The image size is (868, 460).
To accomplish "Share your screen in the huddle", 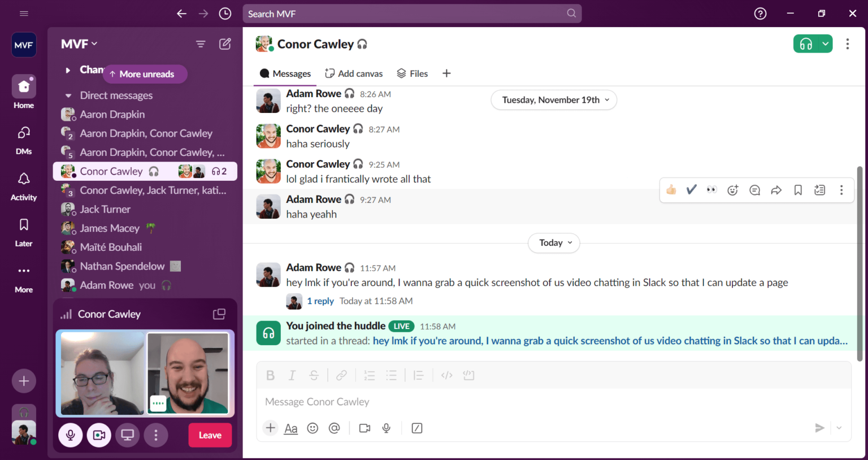I will point(127,435).
